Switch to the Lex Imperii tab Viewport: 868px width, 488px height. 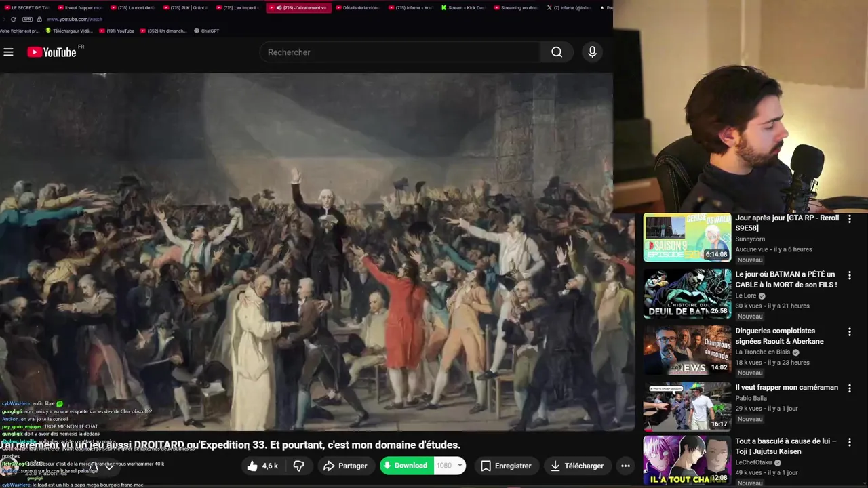(x=239, y=8)
